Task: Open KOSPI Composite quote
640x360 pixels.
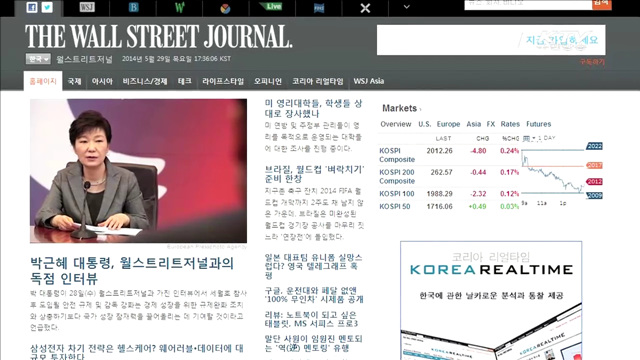Action: [x=397, y=155]
